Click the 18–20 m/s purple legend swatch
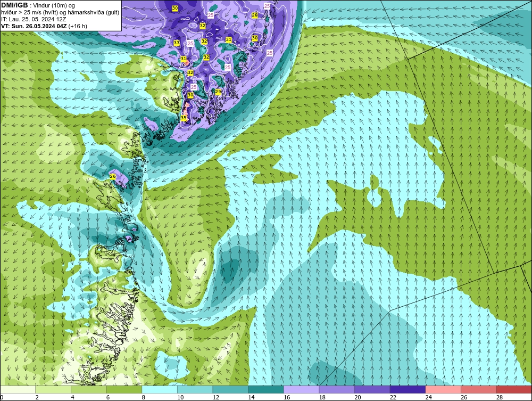Viewport: 532px width, 401px height. click(x=337, y=389)
